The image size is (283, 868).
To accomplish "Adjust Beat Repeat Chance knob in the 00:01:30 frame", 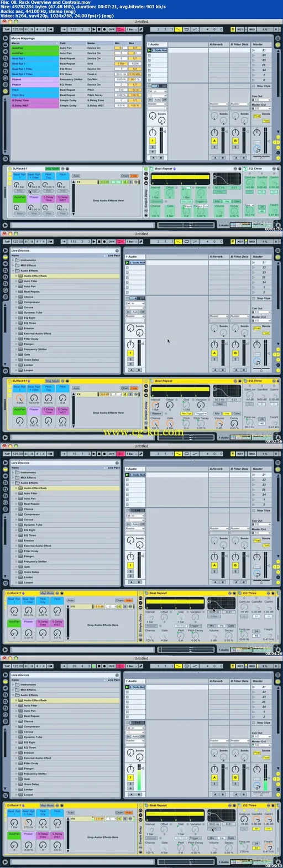I will point(155,212).
